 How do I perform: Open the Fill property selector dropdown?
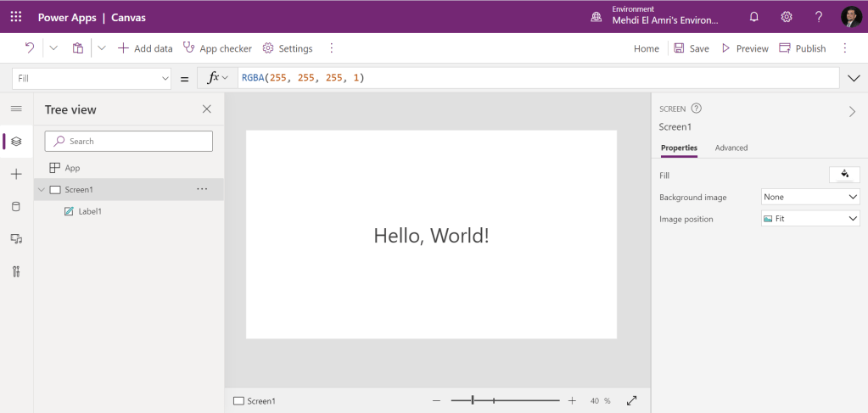click(92, 78)
